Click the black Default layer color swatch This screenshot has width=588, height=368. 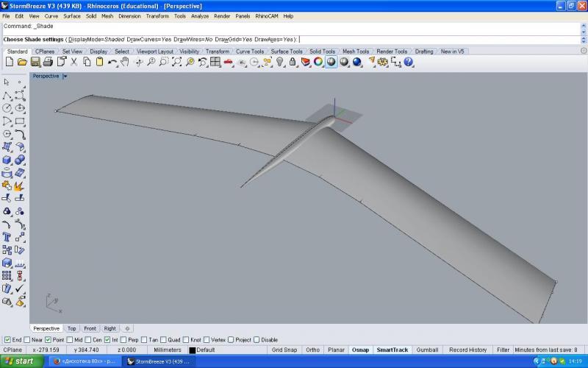click(x=193, y=350)
